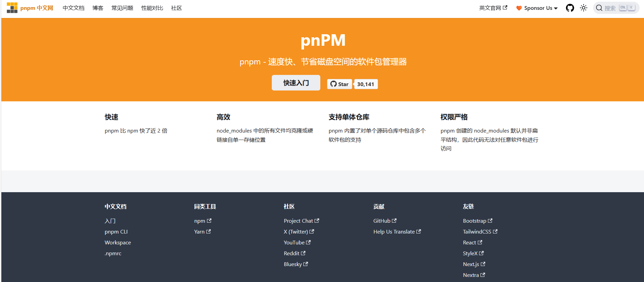Open the 社区 nav item

[x=176, y=8]
